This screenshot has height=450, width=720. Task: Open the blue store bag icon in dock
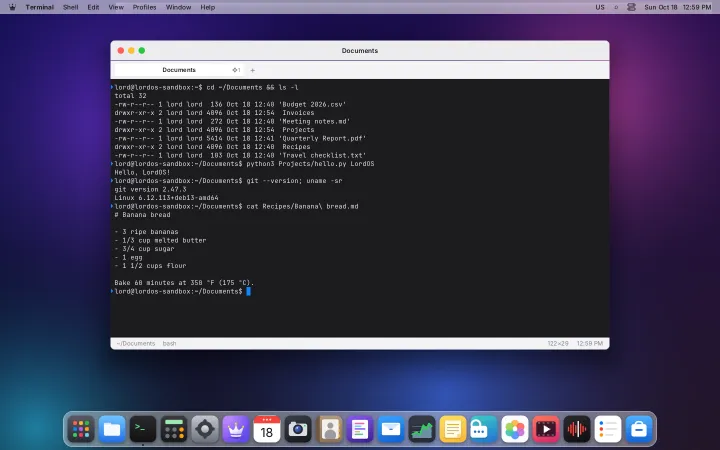639,429
